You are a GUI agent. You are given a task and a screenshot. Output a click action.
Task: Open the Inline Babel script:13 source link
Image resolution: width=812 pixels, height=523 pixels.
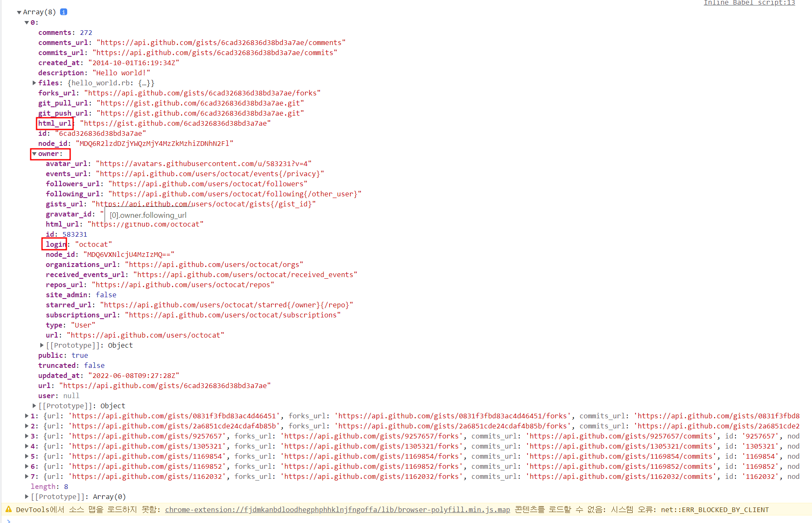click(x=749, y=3)
